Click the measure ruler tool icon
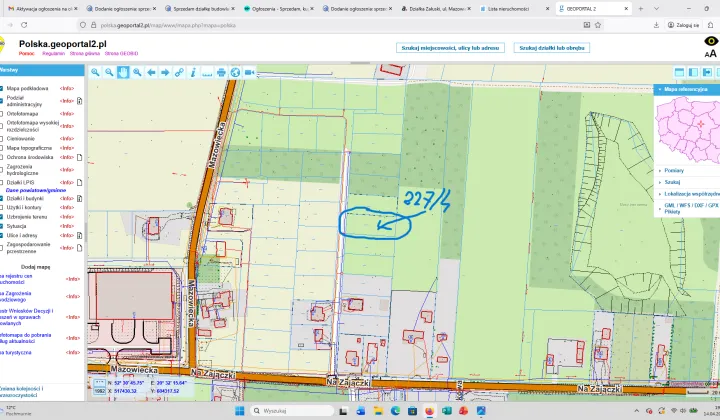Image resolution: width=720 pixels, height=420 pixels. (208, 72)
